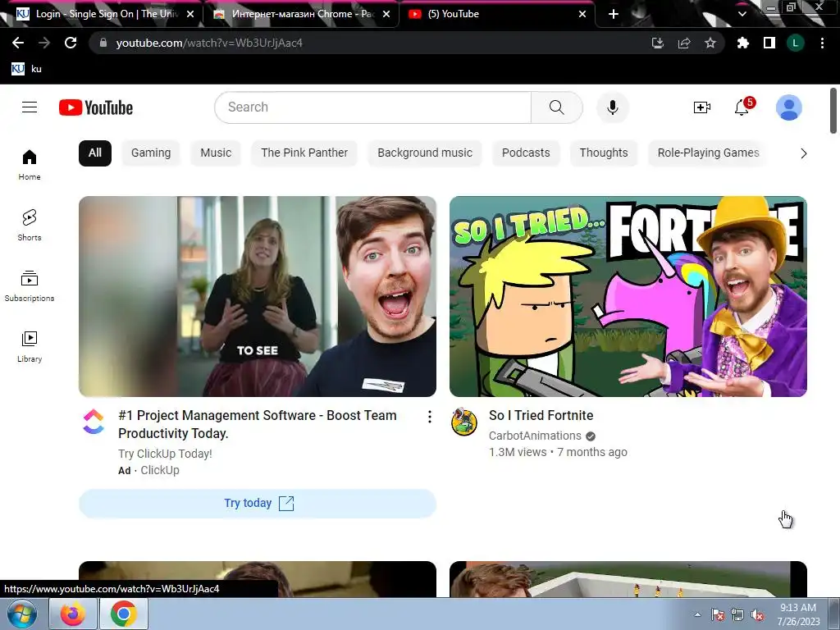Open Firefox from the taskbar
This screenshot has width=840, height=630.
pyautogui.click(x=73, y=614)
